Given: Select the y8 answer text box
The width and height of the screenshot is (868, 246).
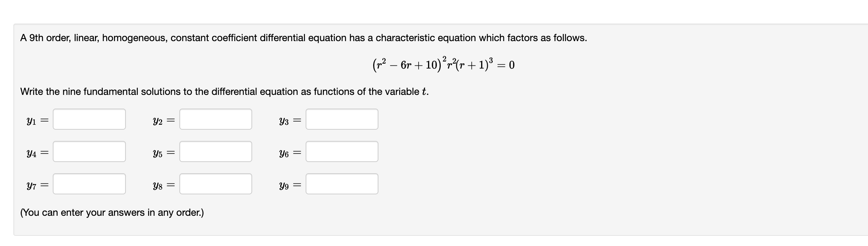Looking at the screenshot, I should (216, 184).
